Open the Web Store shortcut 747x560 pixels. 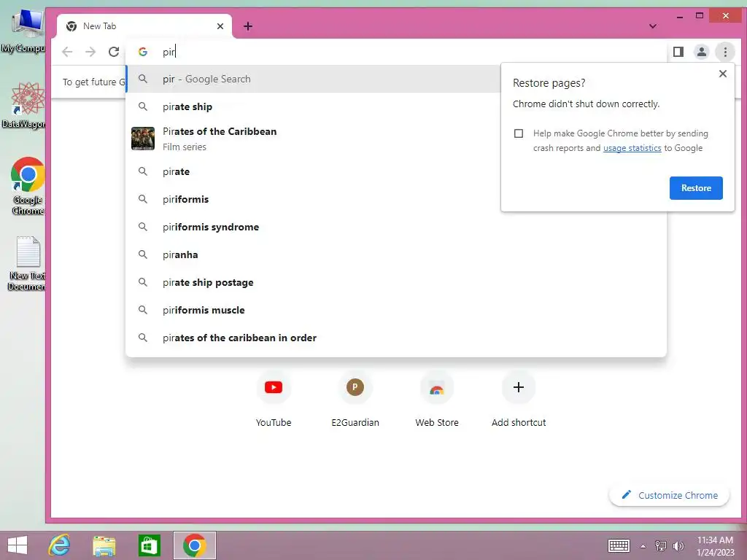click(437, 399)
